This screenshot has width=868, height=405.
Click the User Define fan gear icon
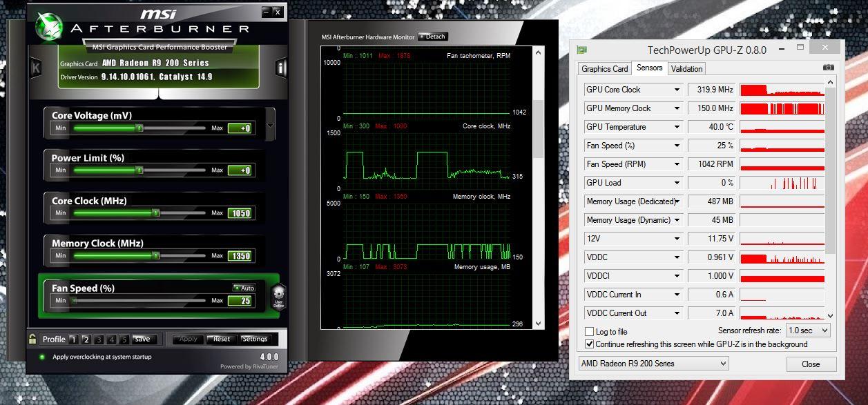[278, 297]
